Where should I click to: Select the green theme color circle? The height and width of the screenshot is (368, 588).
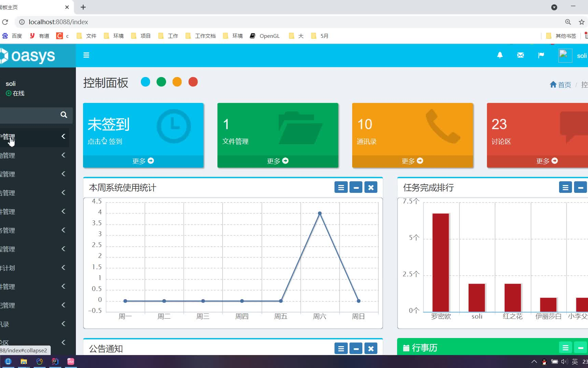161,82
